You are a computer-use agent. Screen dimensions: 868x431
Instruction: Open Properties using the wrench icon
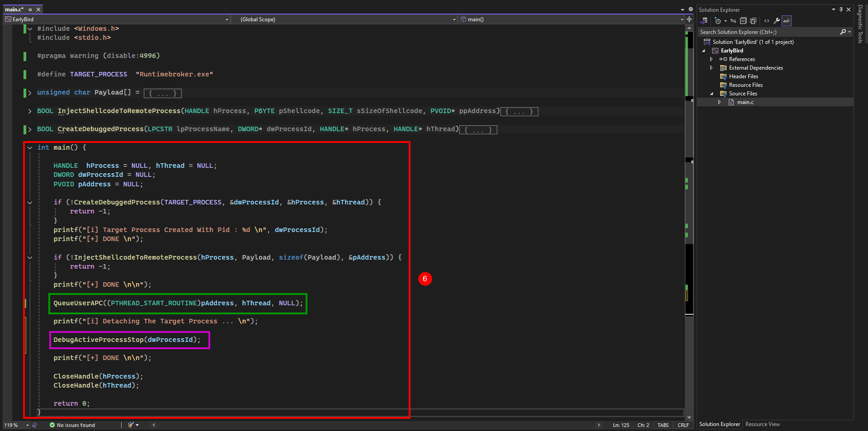(777, 21)
